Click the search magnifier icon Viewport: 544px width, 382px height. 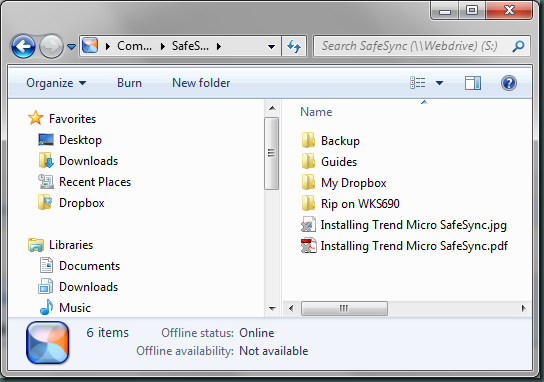pyautogui.click(x=518, y=46)
